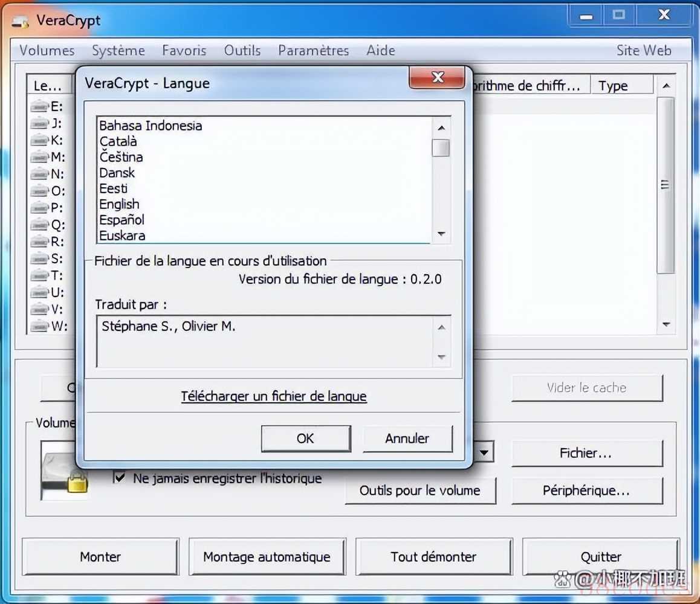Select drive E: icon in volume list
The image size is (700, 604).
tap(39, 106)
